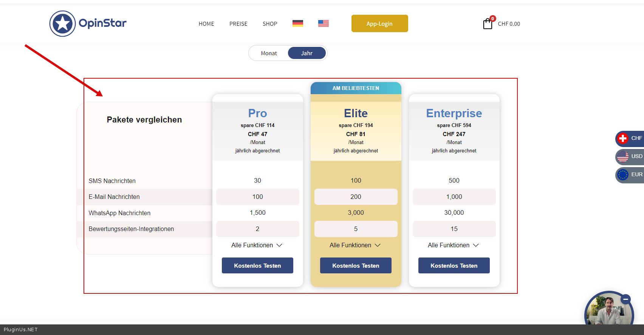644x335 pixels.
Task: Switch billing to Monat
Action: click(x=269, y=53)
